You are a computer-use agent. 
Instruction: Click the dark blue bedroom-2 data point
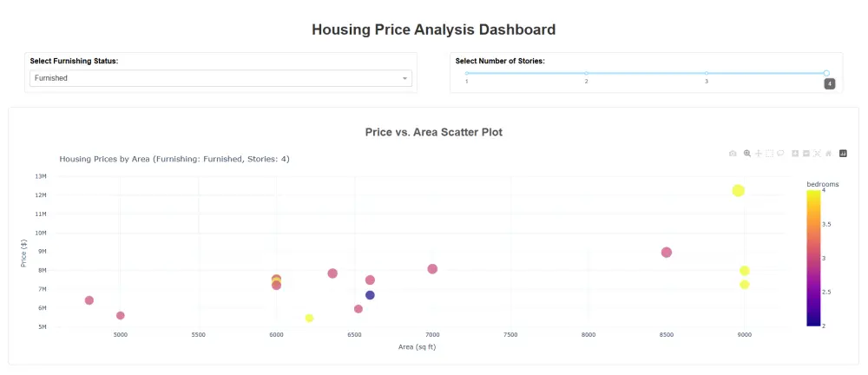[370, 295]
